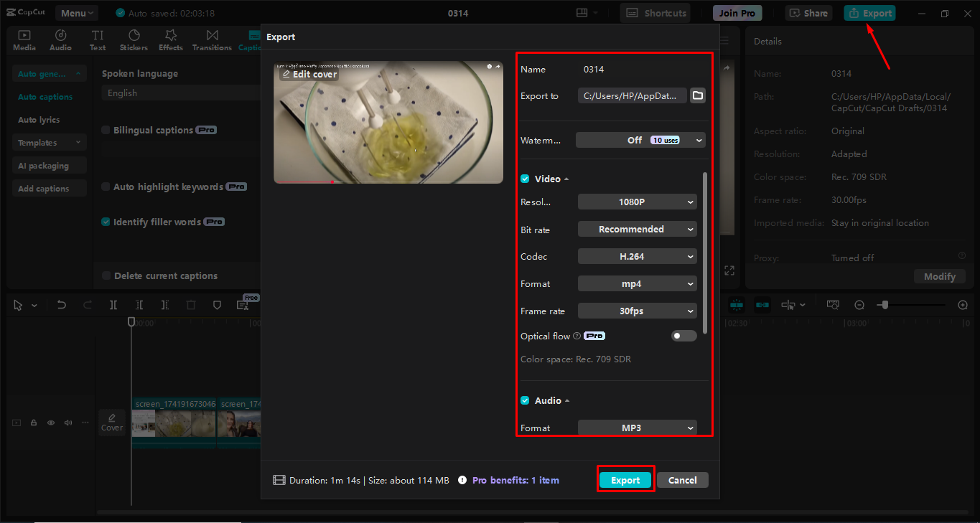Select the Split clip tool
This screenshot has height=523, width=980.
113,304
